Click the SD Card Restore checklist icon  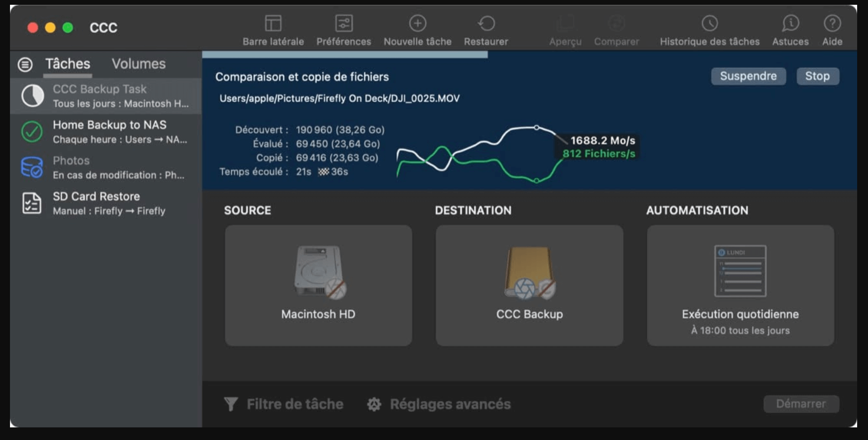pos(30,203)
